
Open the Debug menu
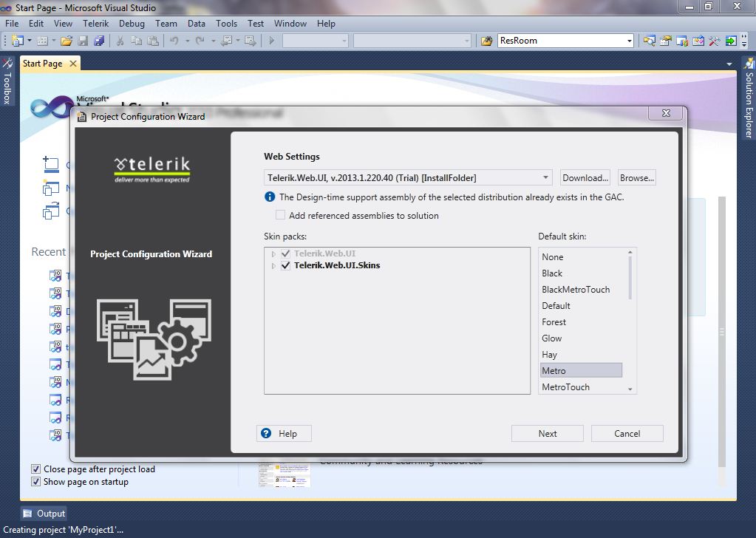point(132,24)
